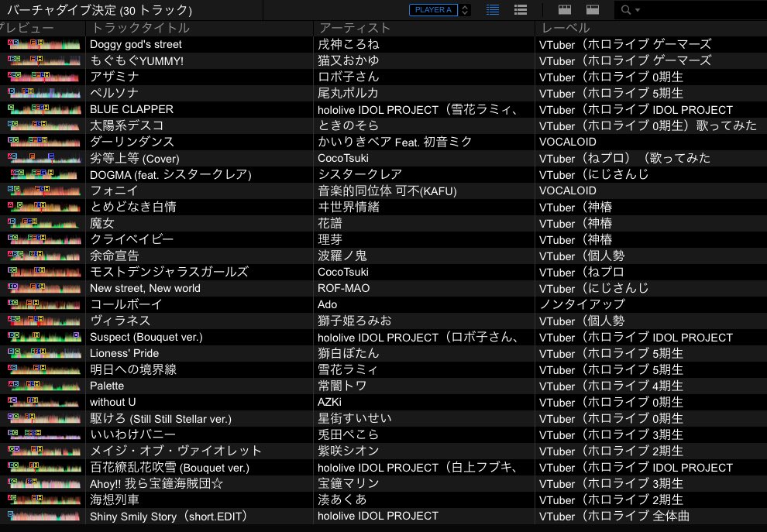Select the track 'Lioness' Pride'
The image size is (767, 532).
point(124,354)
